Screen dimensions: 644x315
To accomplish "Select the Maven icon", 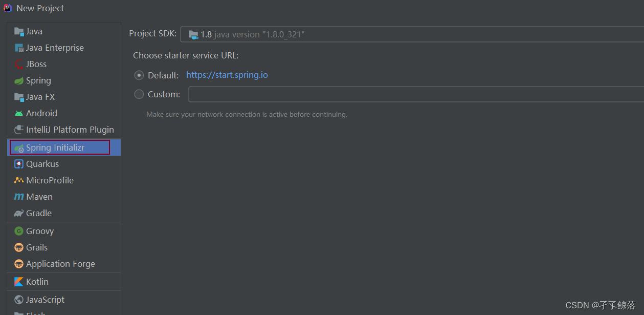I will pyautogui.click(x=19, y=197).
